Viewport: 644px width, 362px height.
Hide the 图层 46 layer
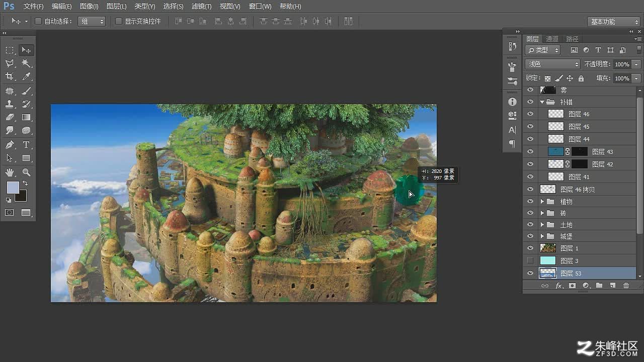pos(530,114)
